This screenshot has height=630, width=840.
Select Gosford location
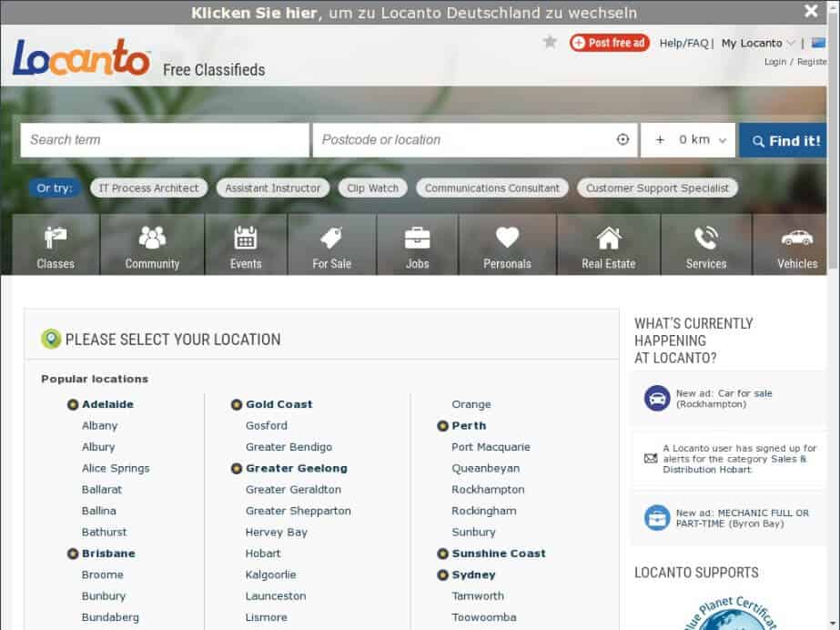[x=267, y=426]
